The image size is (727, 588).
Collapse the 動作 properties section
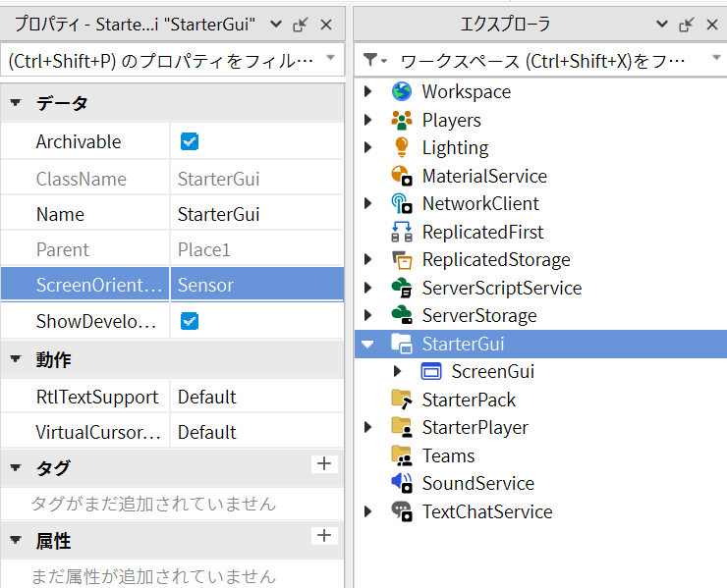(x=16, y=358)
